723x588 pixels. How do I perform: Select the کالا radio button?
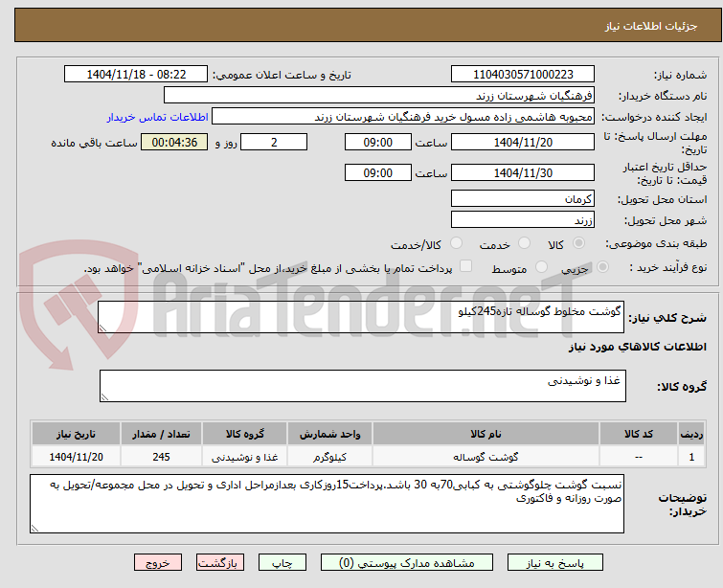point(578,243)
